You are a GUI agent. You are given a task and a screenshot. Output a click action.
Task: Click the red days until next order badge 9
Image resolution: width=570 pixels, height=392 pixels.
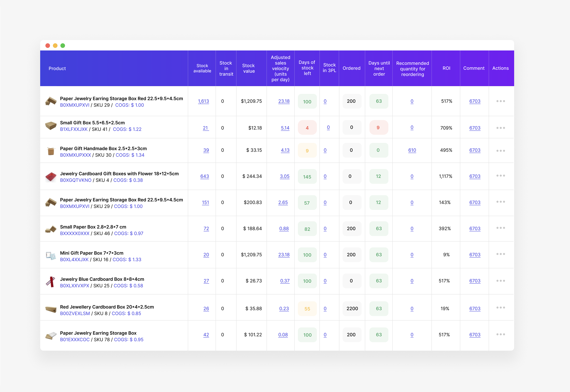point(379,127)
